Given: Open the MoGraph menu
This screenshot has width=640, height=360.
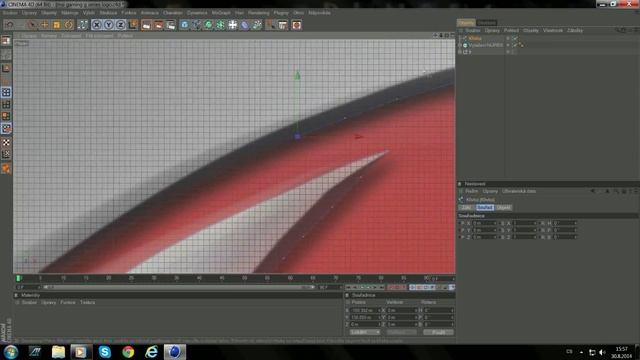Looking at the screenshot, I should pyautogui.click(x=221, y=13).
